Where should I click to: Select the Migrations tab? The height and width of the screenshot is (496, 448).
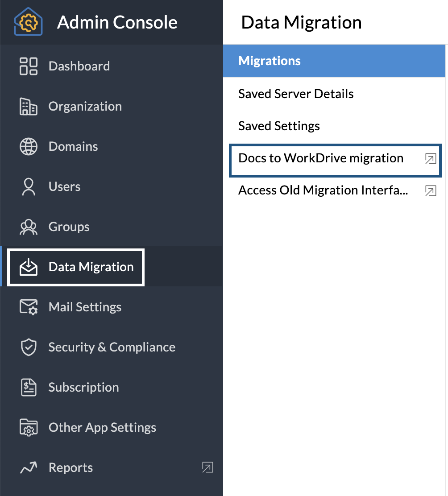270,61
